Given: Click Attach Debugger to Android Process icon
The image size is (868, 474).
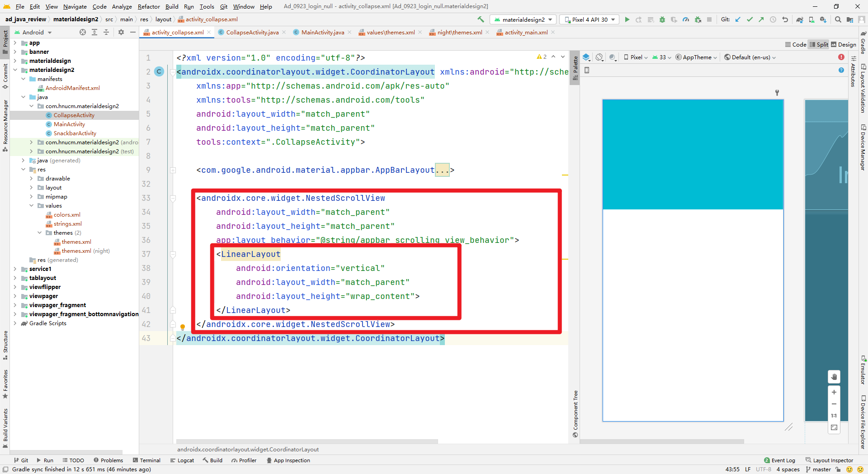Looking at the screenshot, I should (x=698, y=19).
